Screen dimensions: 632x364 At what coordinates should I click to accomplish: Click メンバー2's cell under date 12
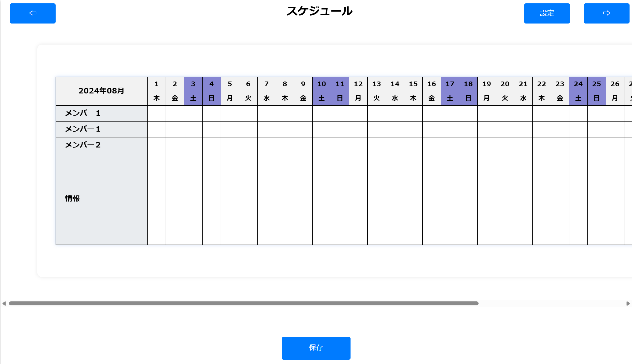[358, 145]
